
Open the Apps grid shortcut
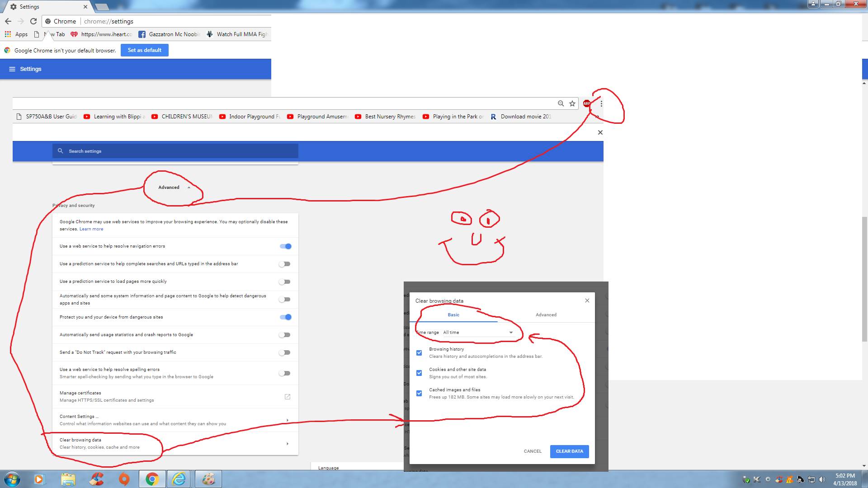point(8,34)
